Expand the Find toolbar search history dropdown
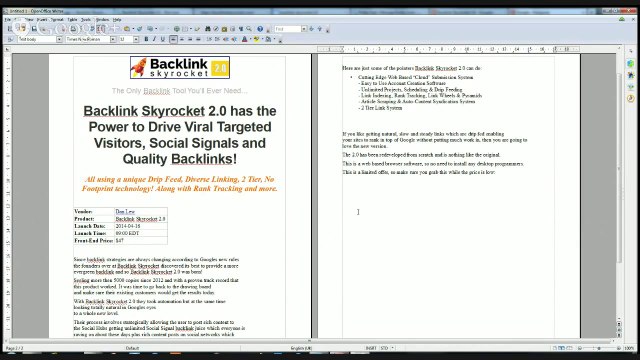 pyautogui.click(x=304, y=29)
